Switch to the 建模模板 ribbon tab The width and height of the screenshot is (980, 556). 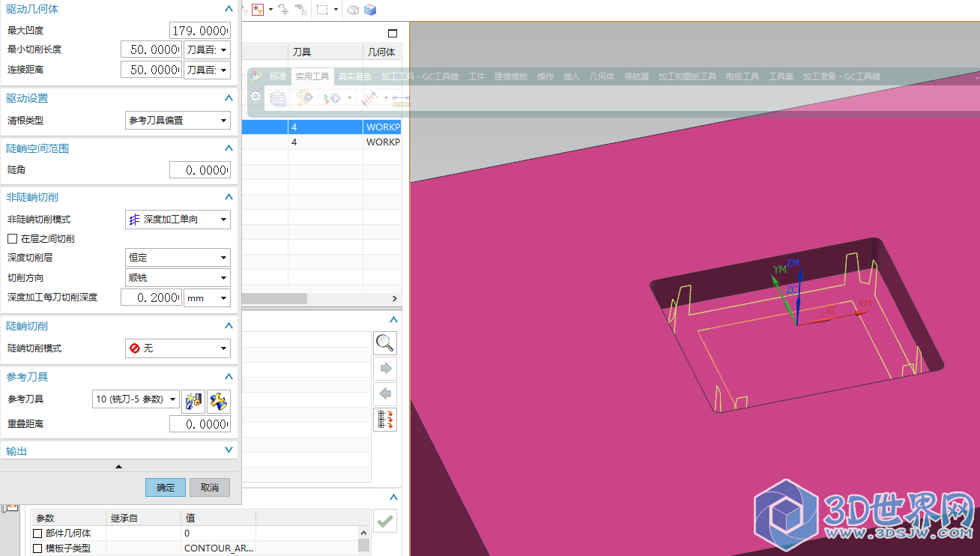511,76
